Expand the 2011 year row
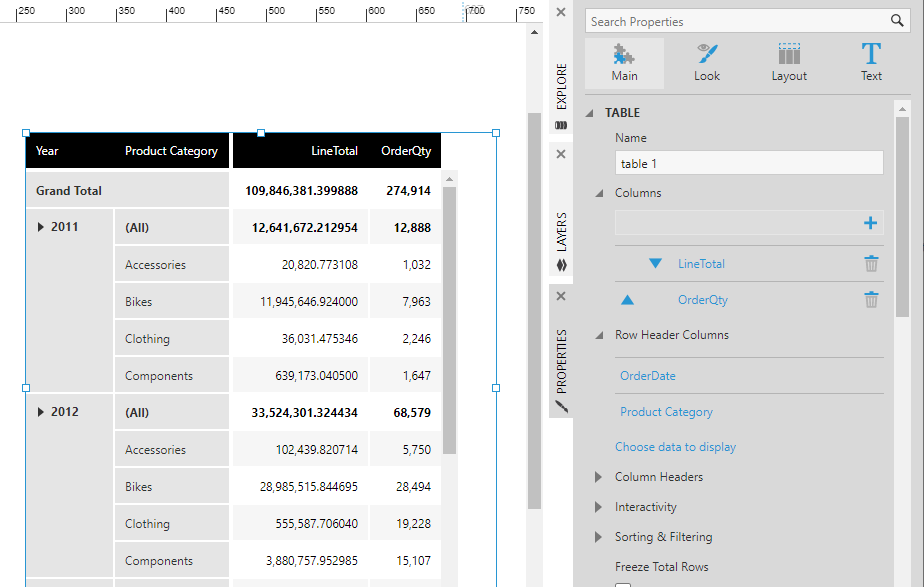The width and height of the screenshot is (924, 587). (41, 227)
